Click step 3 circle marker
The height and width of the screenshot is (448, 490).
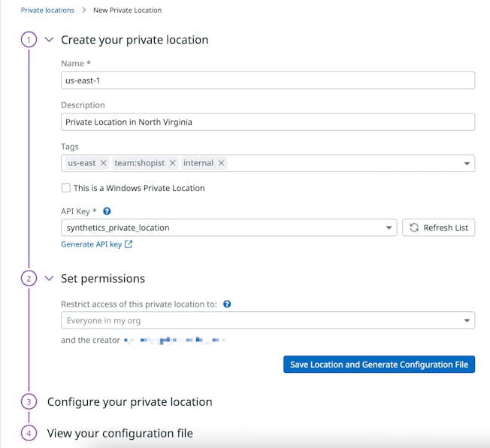point(29,402)
